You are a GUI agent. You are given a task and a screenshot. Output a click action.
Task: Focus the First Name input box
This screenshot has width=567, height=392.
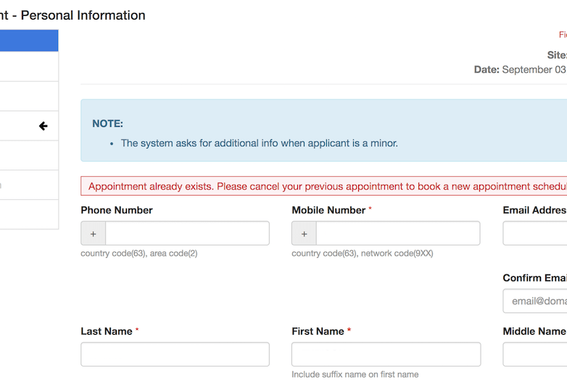[386, 354]
